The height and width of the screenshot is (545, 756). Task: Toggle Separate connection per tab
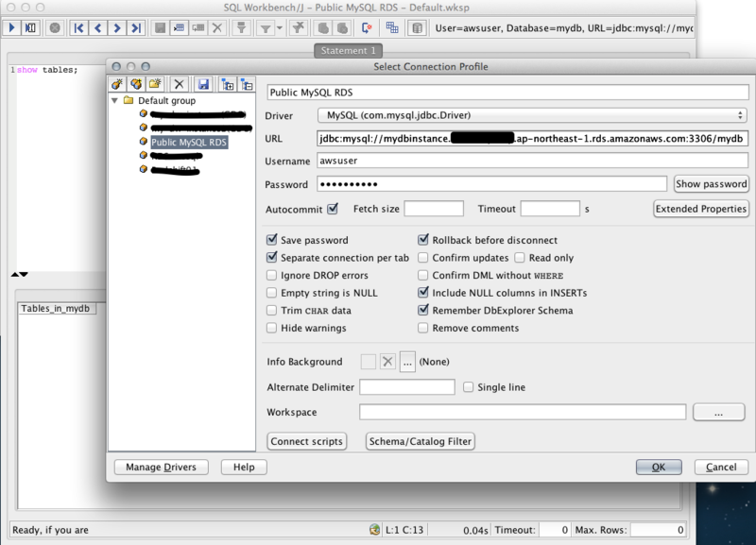pyautogui.click(x=272, y=257)
